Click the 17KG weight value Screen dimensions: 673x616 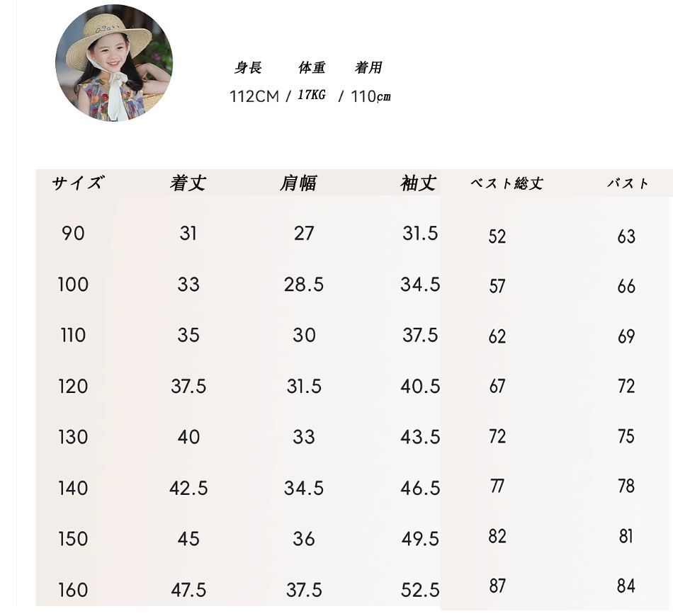[x=312, y=95]
